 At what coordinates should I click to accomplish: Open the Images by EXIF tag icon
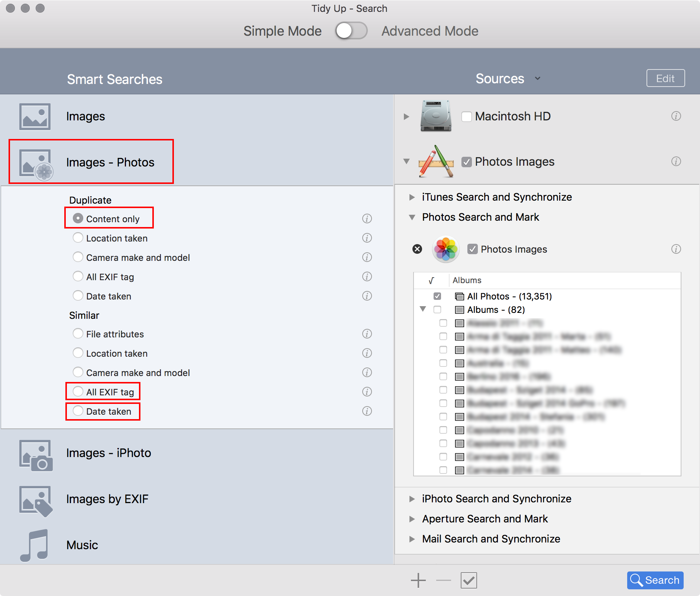36,501
